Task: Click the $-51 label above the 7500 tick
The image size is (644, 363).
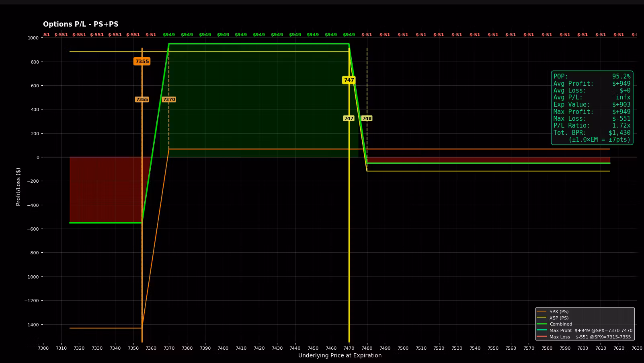Action: 403,35
